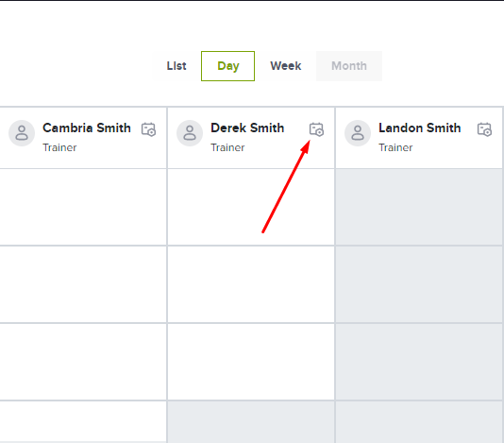Click greyed bottom slot under Derek Smith
This screenshot has height=443, width=504.
[251, 422]
